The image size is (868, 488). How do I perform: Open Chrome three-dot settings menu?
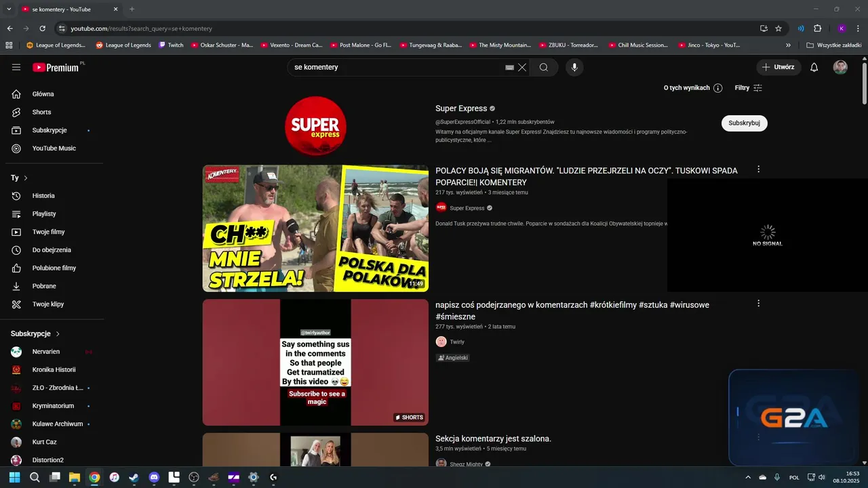click(858, 28)
